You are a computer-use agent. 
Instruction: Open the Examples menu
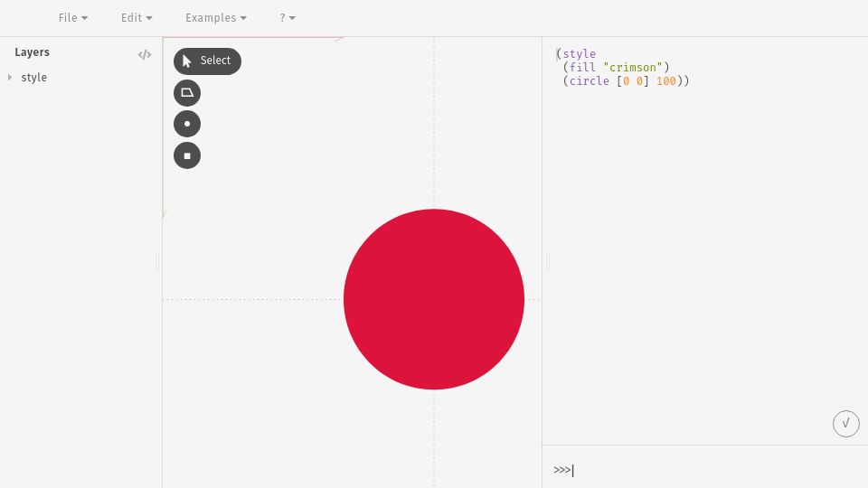coord(216,18)
